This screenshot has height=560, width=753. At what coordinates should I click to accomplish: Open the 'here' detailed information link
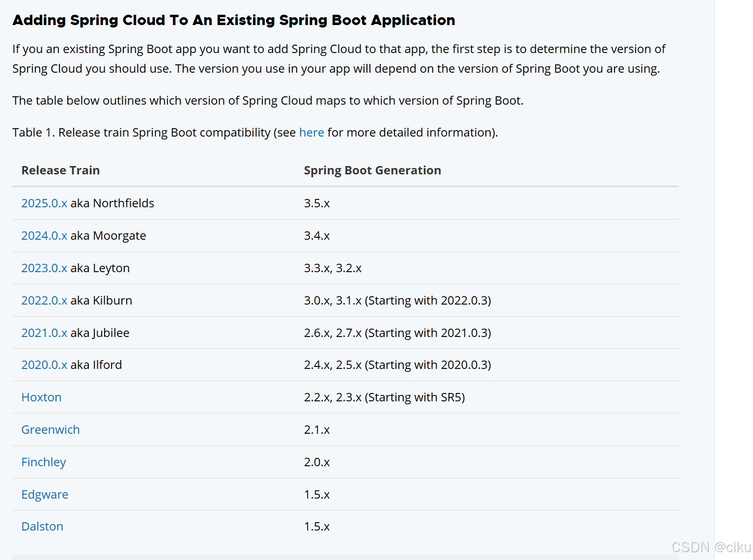[x=311, y=133]
